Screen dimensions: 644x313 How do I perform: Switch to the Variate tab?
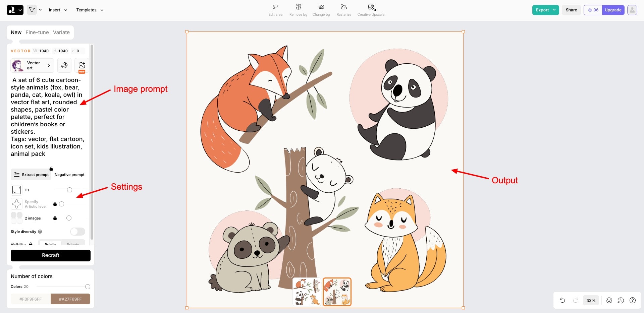click(61, 33)
